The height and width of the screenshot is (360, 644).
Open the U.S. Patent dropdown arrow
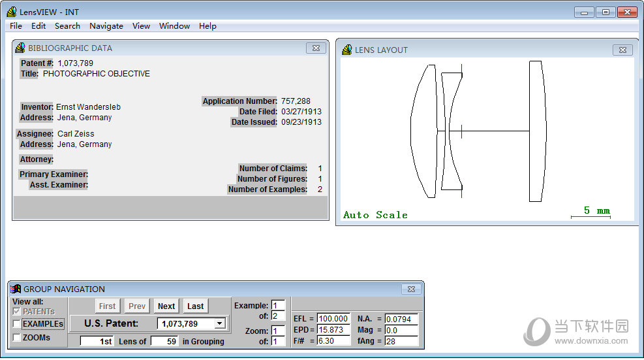(220, 323)
